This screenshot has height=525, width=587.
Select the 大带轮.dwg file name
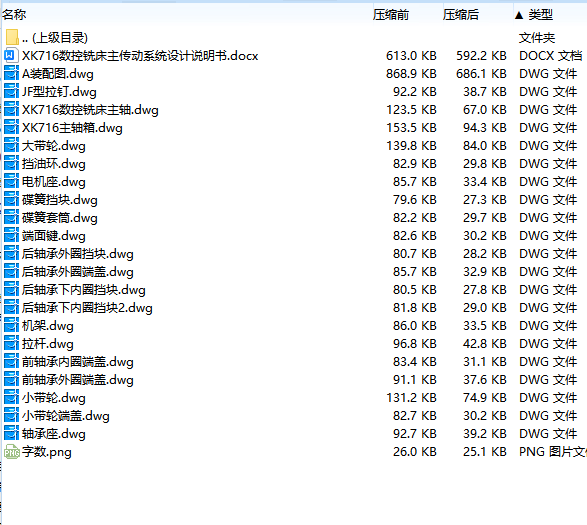(54, 146)
